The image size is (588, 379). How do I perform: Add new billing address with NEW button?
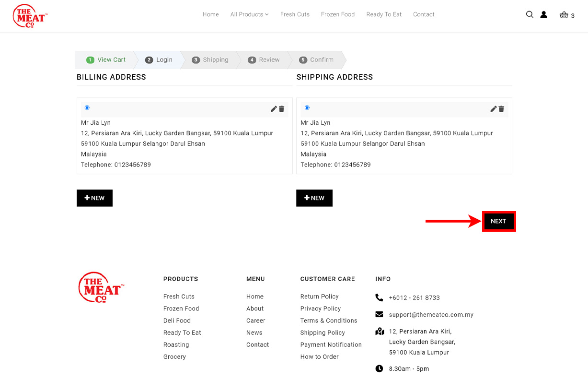[x=94, y=198]
